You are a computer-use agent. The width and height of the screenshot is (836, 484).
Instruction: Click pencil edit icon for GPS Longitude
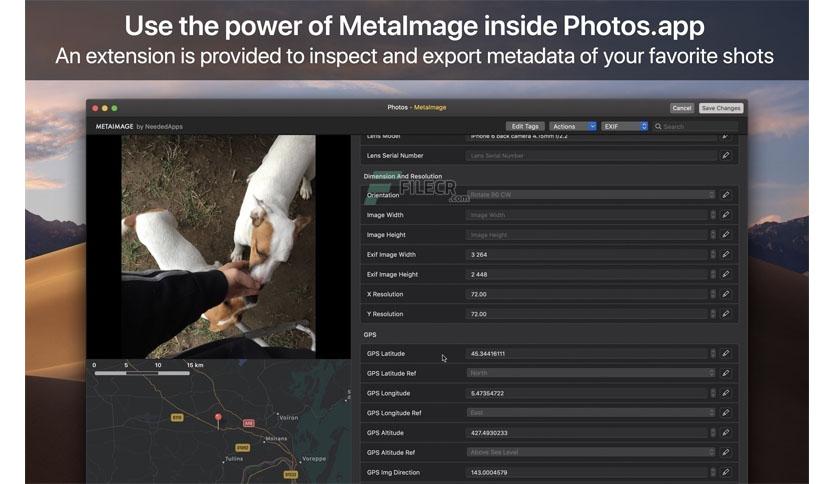726,393
